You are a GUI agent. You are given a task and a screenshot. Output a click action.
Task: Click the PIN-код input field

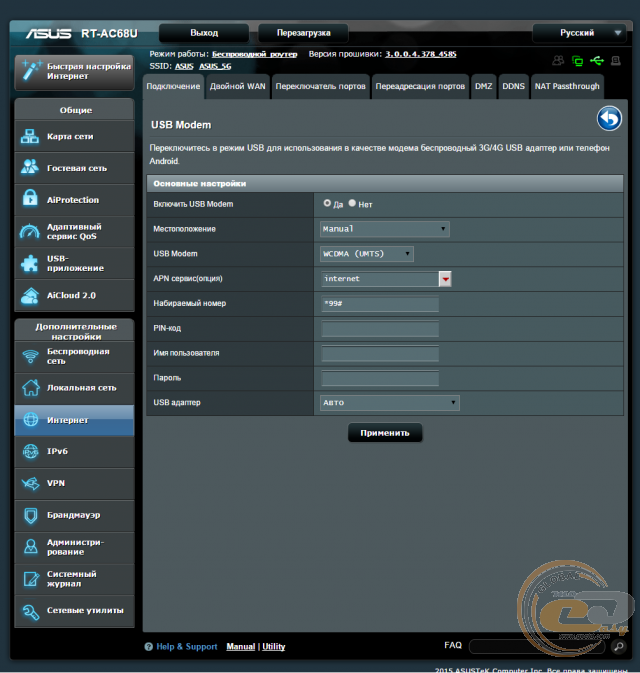point(380,329)
